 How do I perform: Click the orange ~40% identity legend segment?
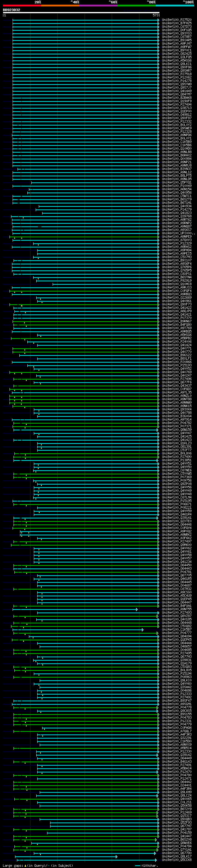60,6
